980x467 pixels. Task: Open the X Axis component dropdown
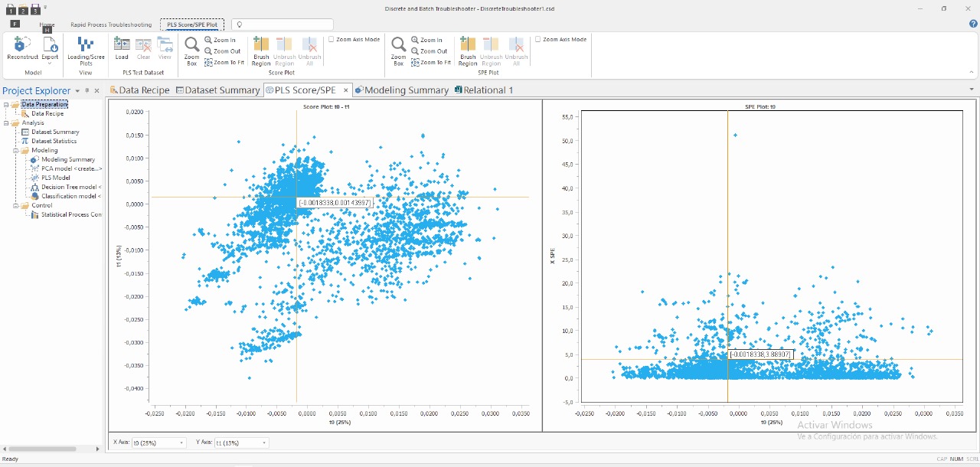(181, 443)
